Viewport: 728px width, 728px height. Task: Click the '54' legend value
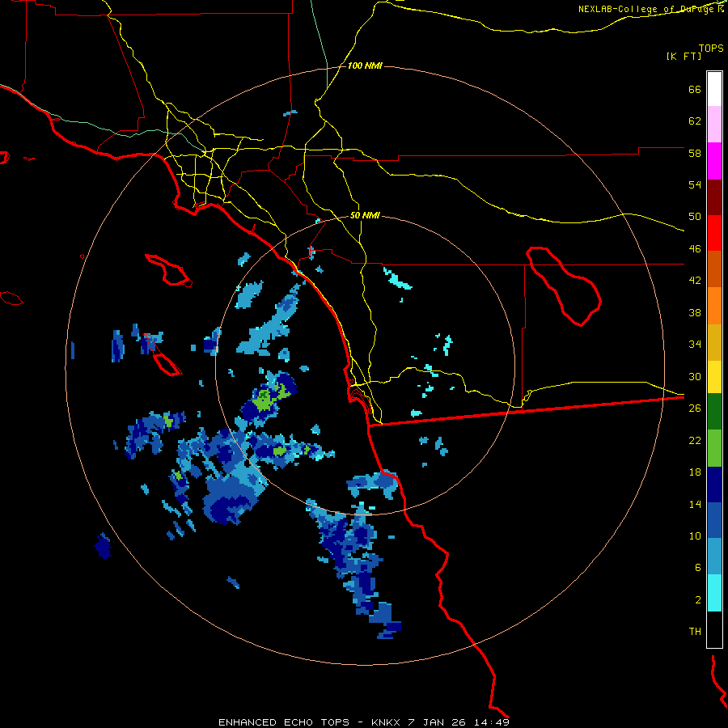(x=695, y=184)
